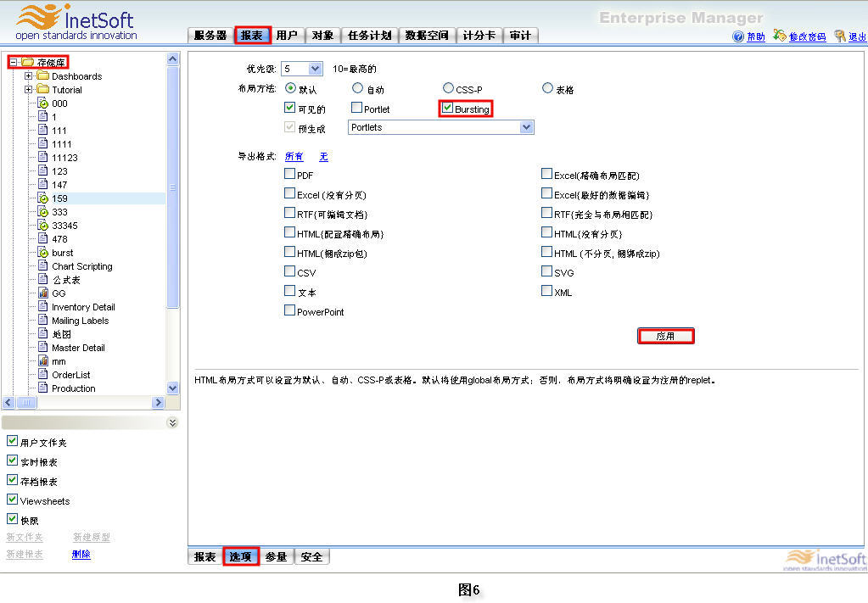Image resolution: width=868 pixels, height=603 pixels.
Task: Click the report icon next to 33345
Action: click(42, 225)
